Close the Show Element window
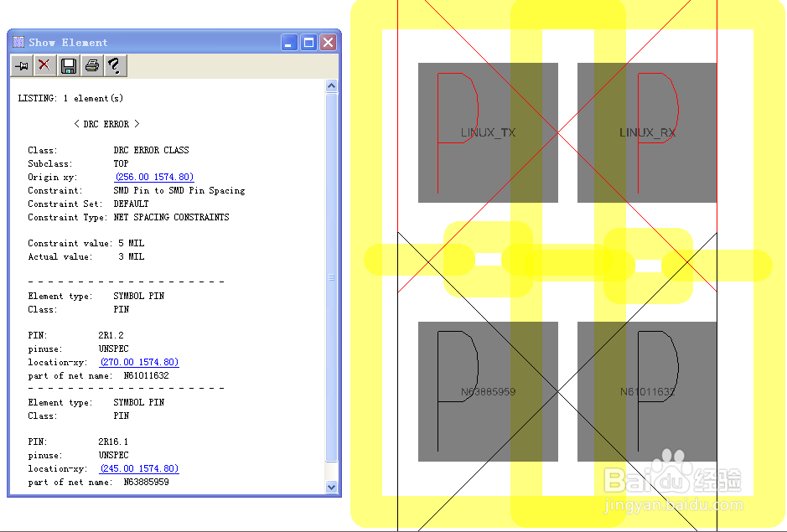This screenshot has width=787, height=532. click(329, 43)
